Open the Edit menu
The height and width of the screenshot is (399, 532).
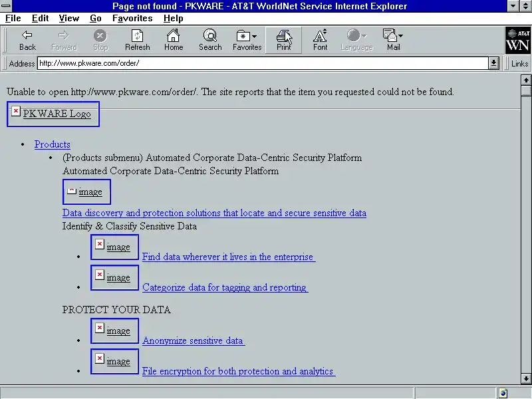click(x=41, y=19)
